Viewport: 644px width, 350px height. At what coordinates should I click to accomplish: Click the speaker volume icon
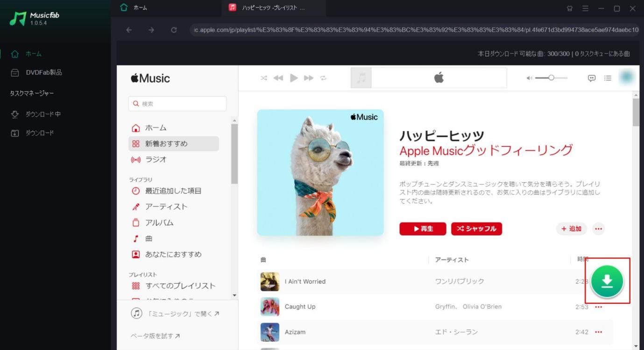(x=529, y=78)
